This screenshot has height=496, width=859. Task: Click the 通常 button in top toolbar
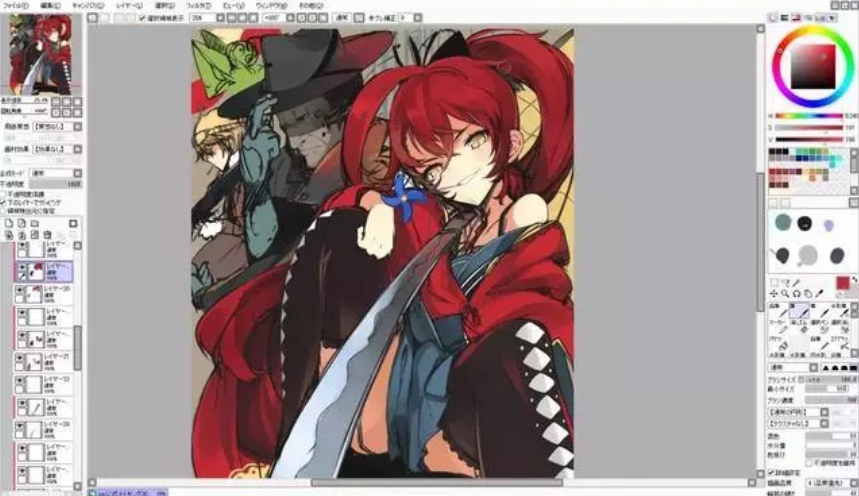pyautogui.click(x=342, y=18)
